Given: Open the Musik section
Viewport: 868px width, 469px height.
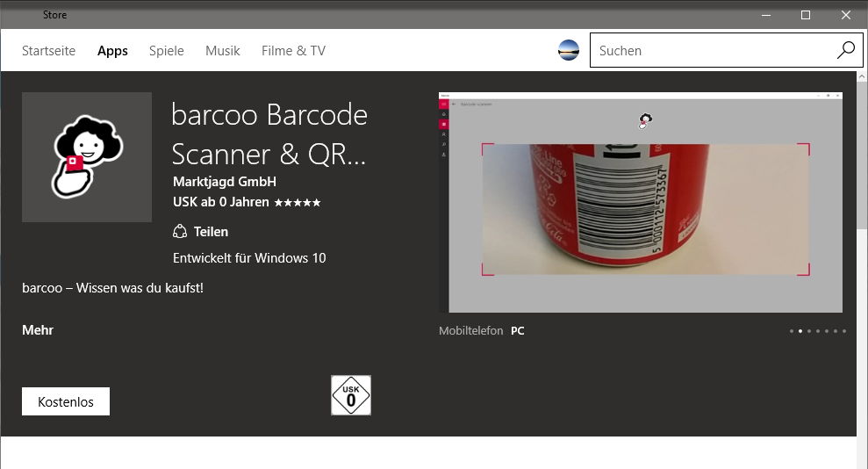Looking at the screenshot, I should click(223, 50).
